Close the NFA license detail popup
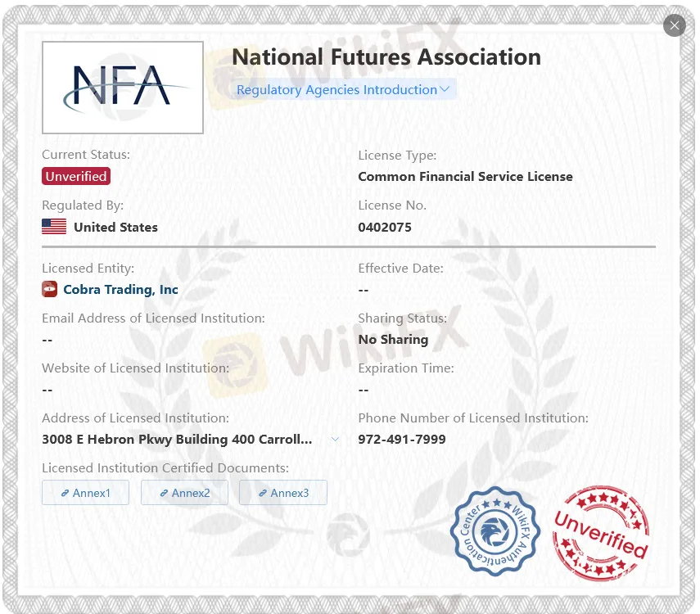 click(674, 25)
